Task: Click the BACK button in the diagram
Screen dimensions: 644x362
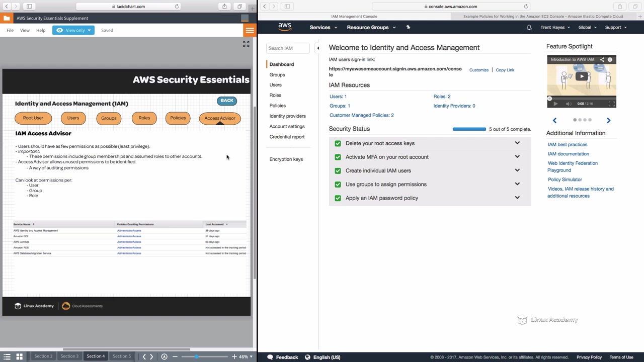Action: pos(227,101)
